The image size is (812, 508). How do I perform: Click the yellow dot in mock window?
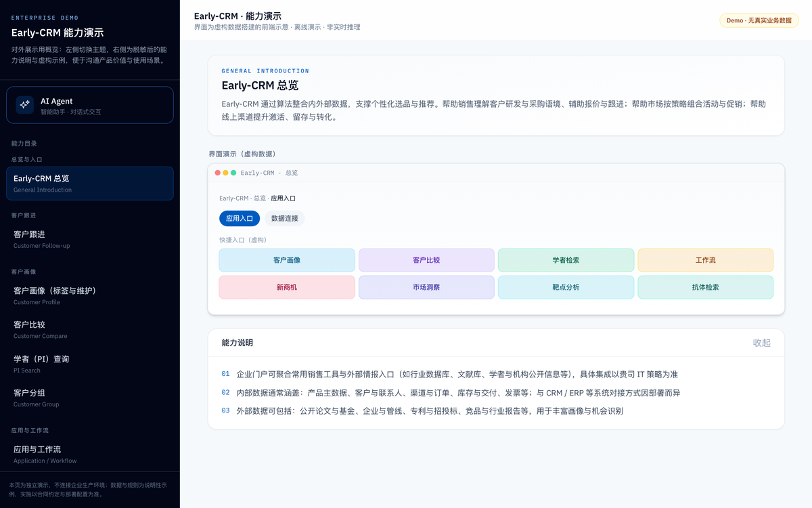point(226,173)
